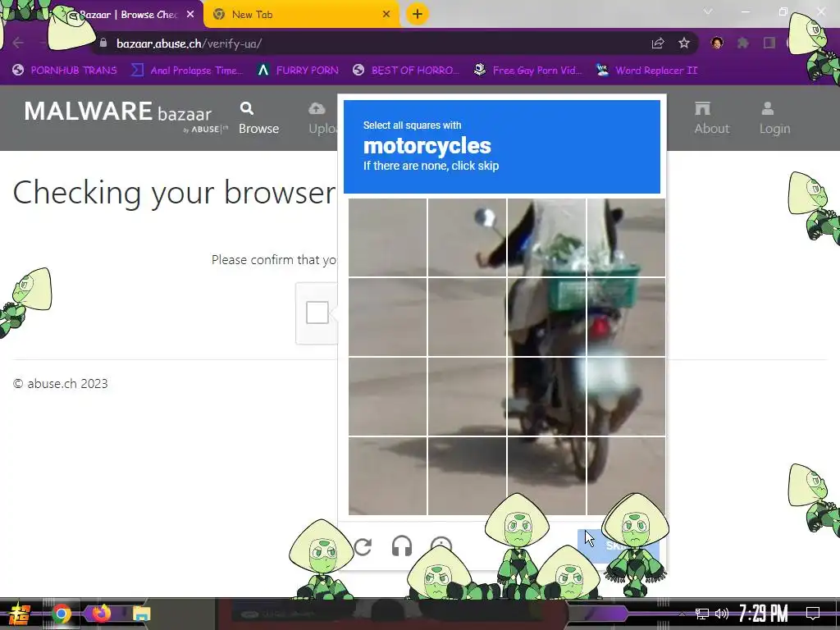840x630 pixels.
Task: Close the New Tab browser tab
Action: [386, 15]
